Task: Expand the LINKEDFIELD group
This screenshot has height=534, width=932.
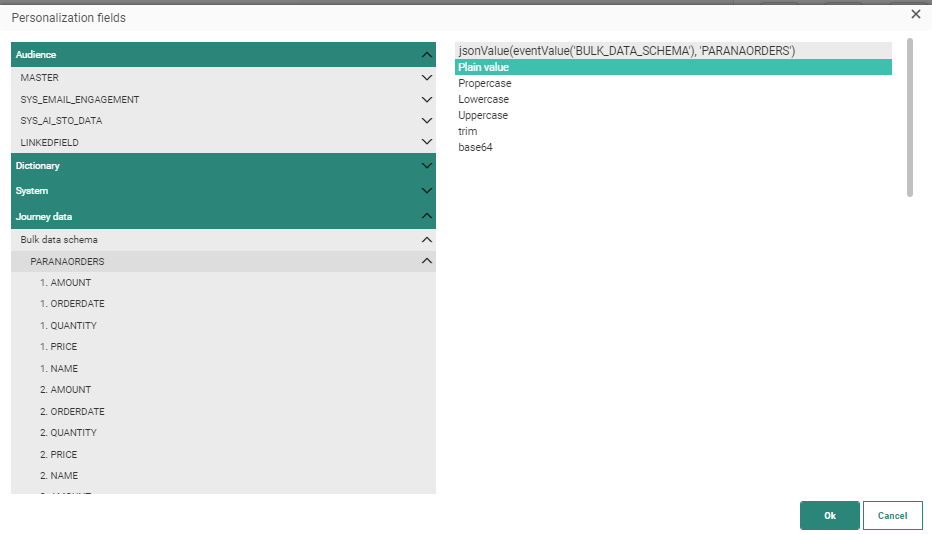Action: point(427,142)
